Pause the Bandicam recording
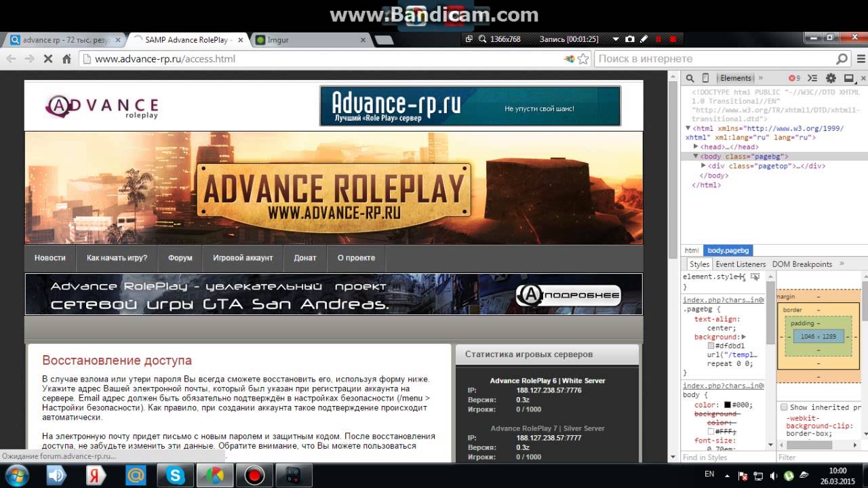868x488 pixels. 659,39
